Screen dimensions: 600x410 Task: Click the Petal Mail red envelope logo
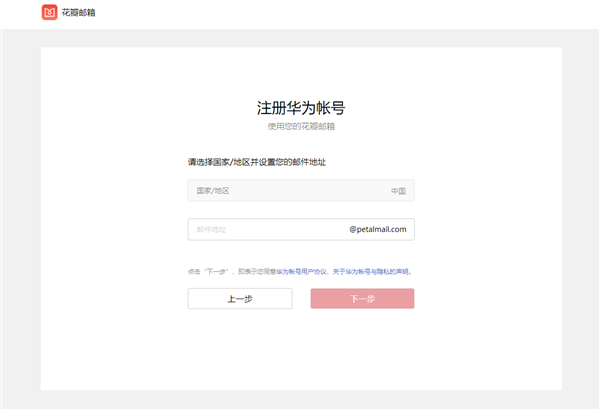pyautogui.click(x=49, y=13)
